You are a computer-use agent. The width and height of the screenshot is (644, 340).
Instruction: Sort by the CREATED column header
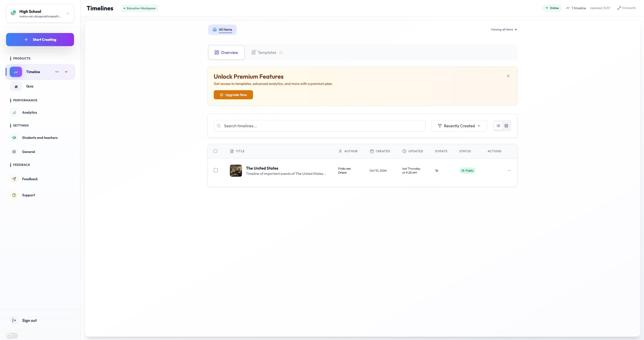pos(380,151)
